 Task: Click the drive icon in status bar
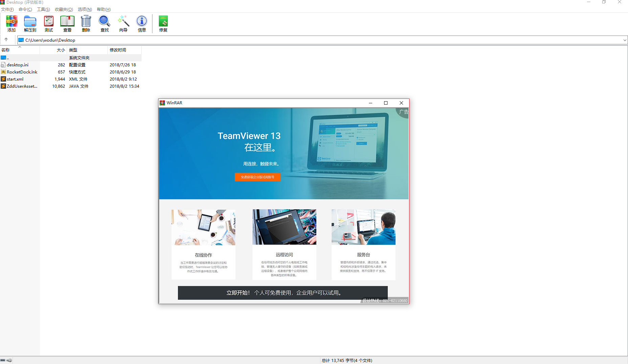3,360
